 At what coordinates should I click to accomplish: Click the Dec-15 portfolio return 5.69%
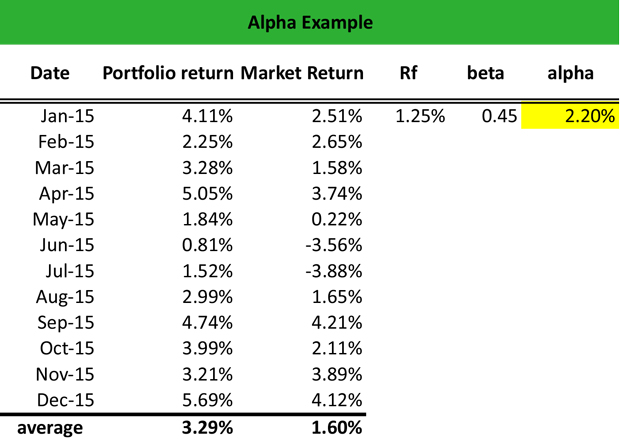pyautogui.click(x=208, y=401)
